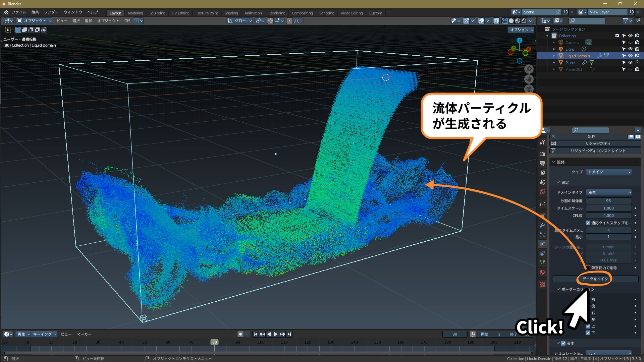The height and width of the screenshot is (362, 644).
Task: Open the レンダー menu
Action: pos(51,12)
